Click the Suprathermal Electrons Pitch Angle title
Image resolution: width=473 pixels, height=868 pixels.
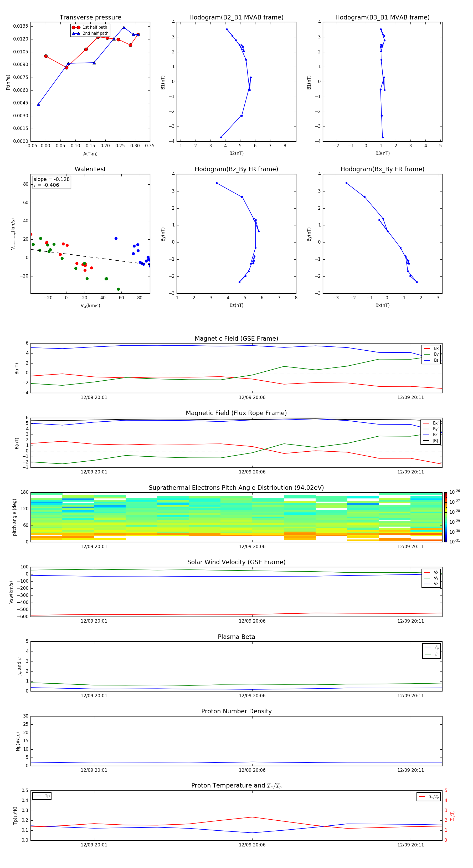coord(236,488)
